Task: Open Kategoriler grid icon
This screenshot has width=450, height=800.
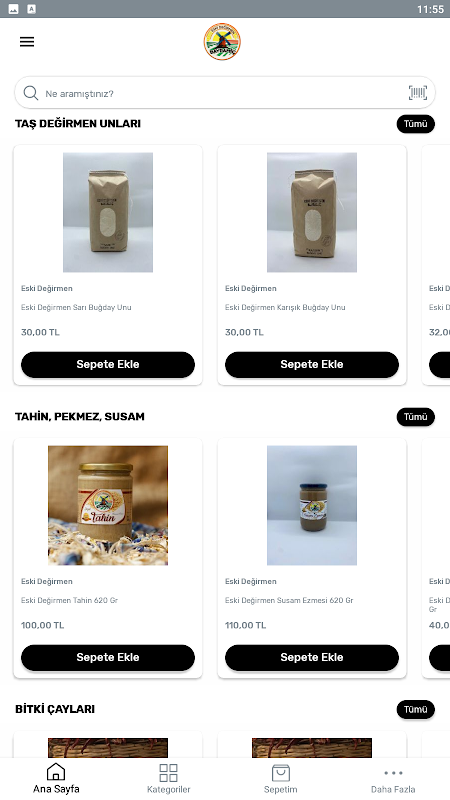Action: click(168, 772)
